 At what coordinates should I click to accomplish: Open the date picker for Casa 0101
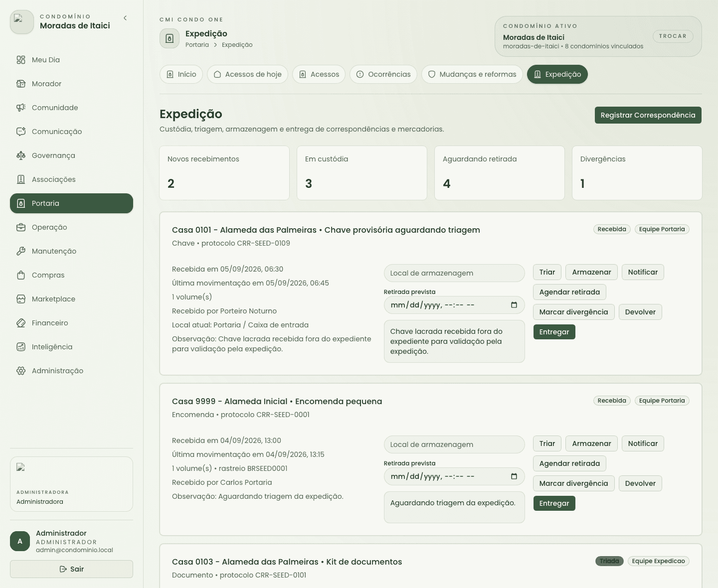pyautogui.click(x=514, y=305)
